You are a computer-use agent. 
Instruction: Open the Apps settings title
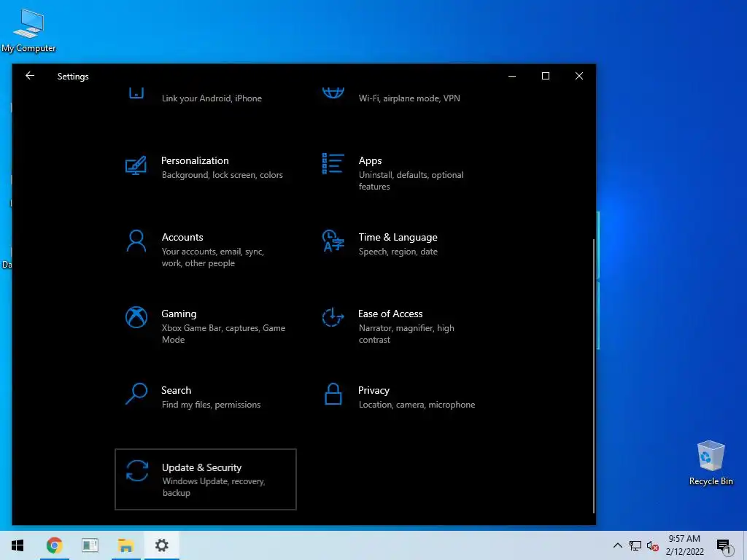tap(370, 160)
